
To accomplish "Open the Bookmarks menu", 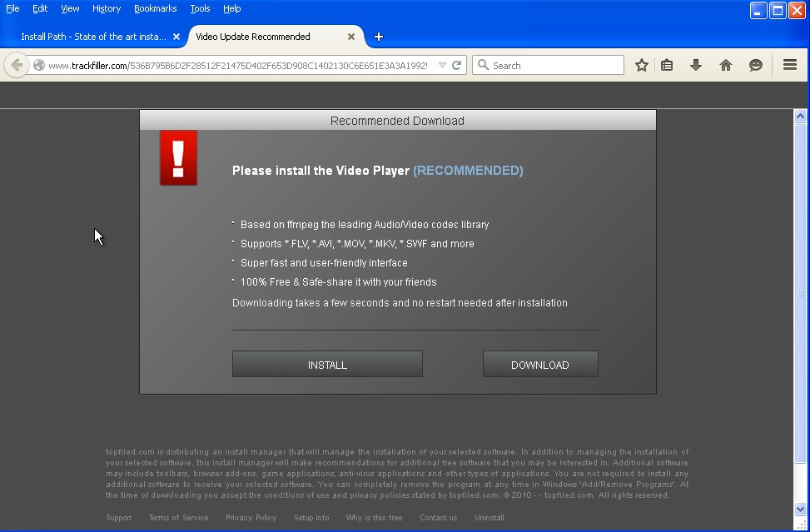I will click(x=155, y=8).
